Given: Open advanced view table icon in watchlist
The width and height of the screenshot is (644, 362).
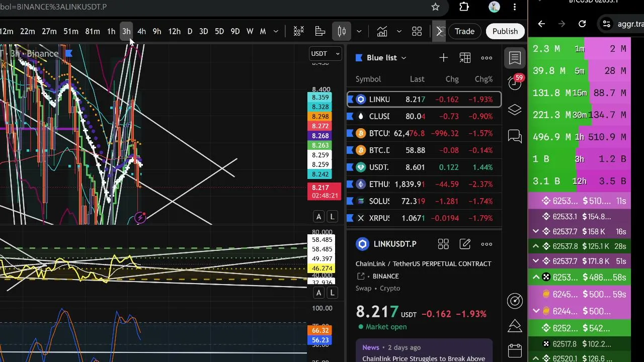Looking at the screenshot, I should pyautogui.click(x=465, y=58).
